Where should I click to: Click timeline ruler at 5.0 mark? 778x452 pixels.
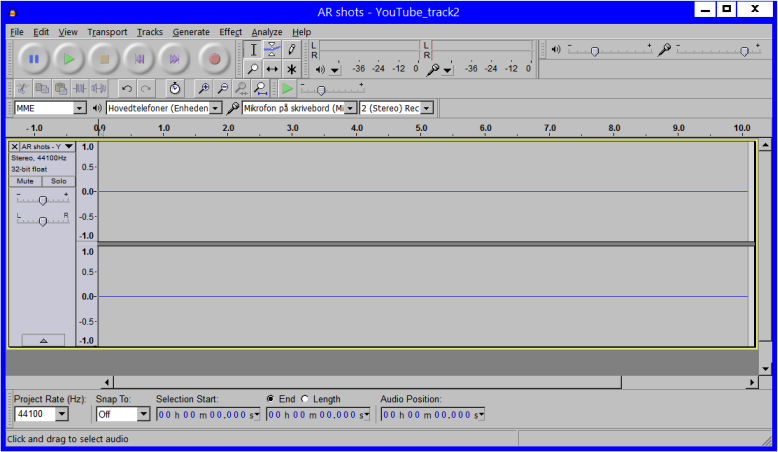point(421,128)
